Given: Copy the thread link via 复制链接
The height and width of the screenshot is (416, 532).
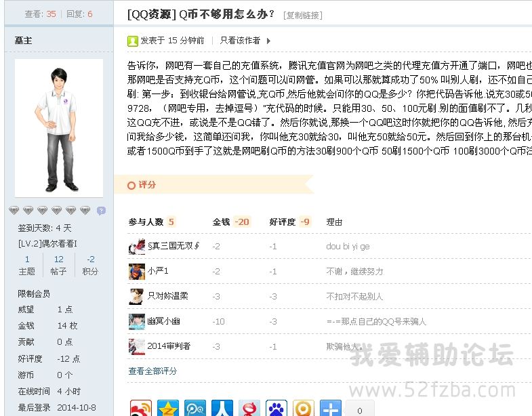Looking at the screenshot, I should pyautogui.click(x=303, y=16).
